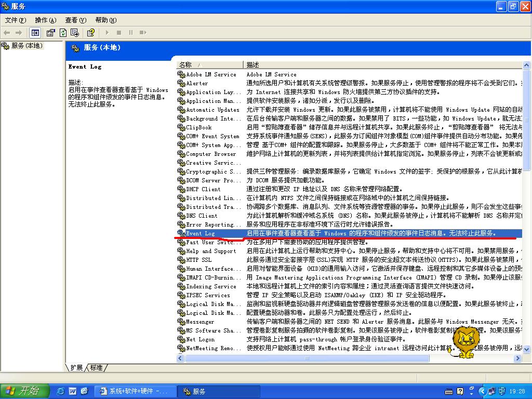Click the gear icon of DCOM Server Pro...
The width and height of the screenshot is (532, 399).
pos(181,180)
